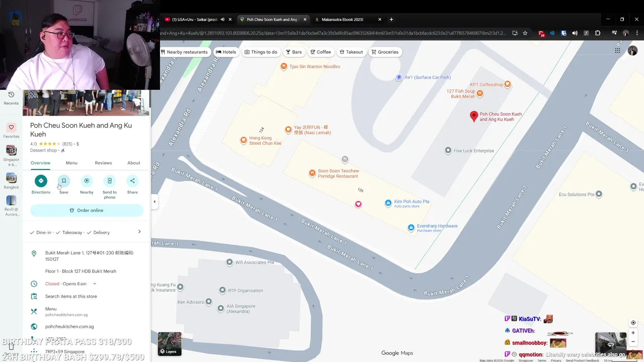This screenshot has width=644, height=362.
Task: Switch to Makansutra Ebook 2025 tab
Action: 342,20
